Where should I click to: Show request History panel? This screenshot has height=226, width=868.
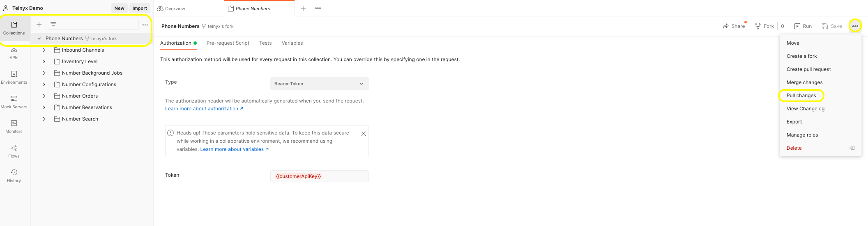click(x=14, y=176)
